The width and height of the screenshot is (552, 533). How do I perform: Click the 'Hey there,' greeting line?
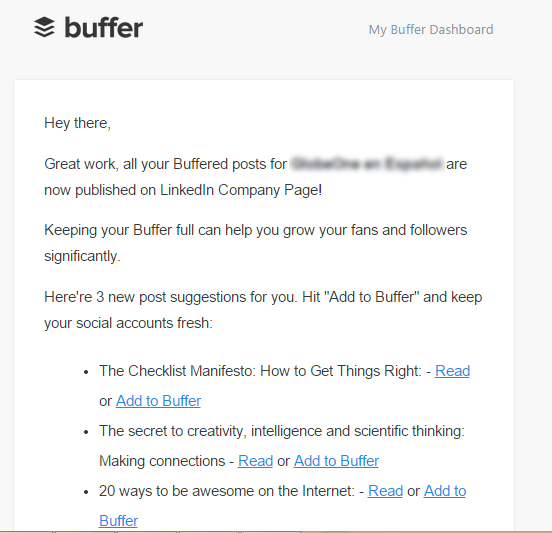coord(77,123)
